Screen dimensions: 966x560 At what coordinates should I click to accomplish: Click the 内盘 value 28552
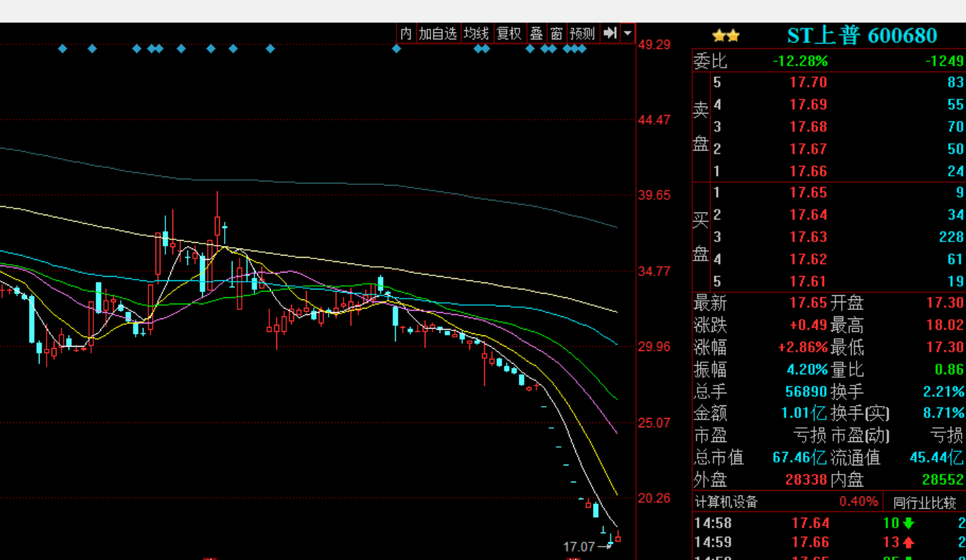tap(943, 479)
